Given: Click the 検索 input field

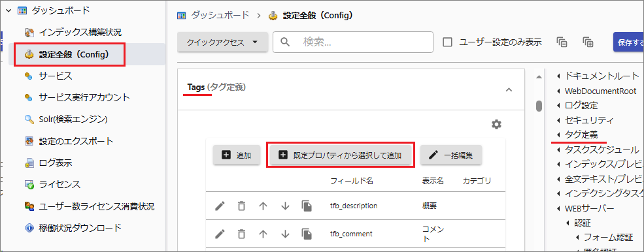Looking at the screenshot, I should (x=353, y=42).
